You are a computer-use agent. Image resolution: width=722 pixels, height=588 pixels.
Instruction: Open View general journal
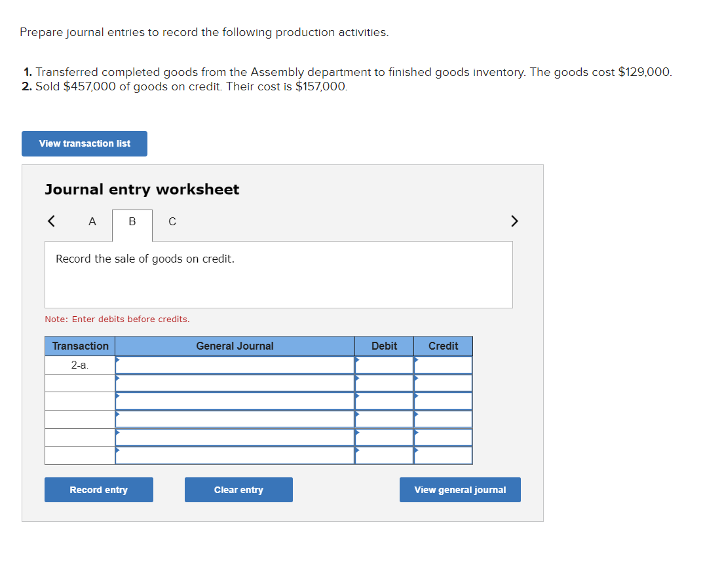[460, 490]
